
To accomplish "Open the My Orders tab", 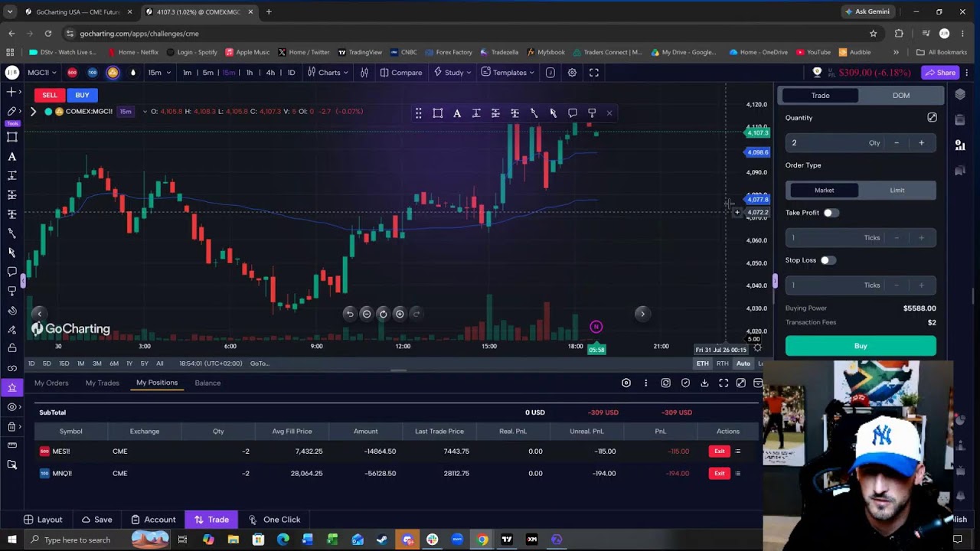I will (51, 383).
